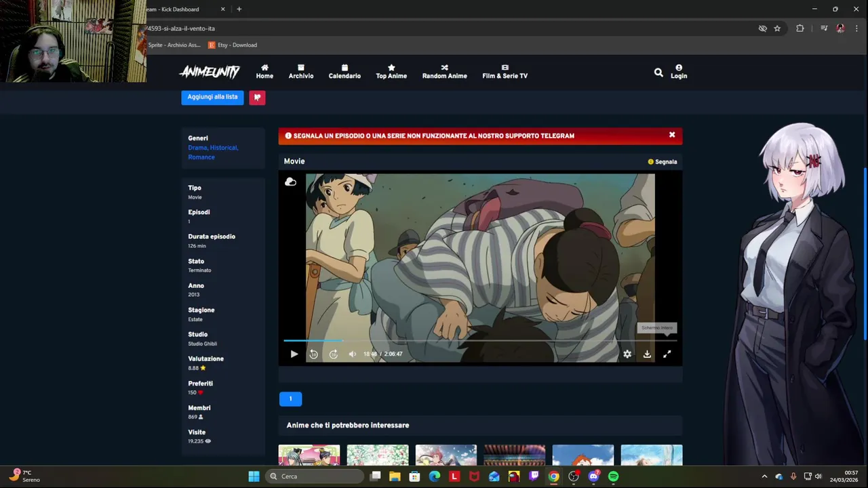Click the video progress bar
868x488 pixels.
(x=480, y=340)
